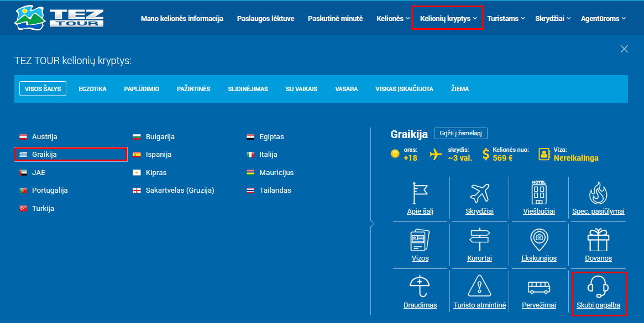Image resolution: width=644 pixels, height=323 pixels.
Task: Click the Portugalija flag icon
Action: 23,190
